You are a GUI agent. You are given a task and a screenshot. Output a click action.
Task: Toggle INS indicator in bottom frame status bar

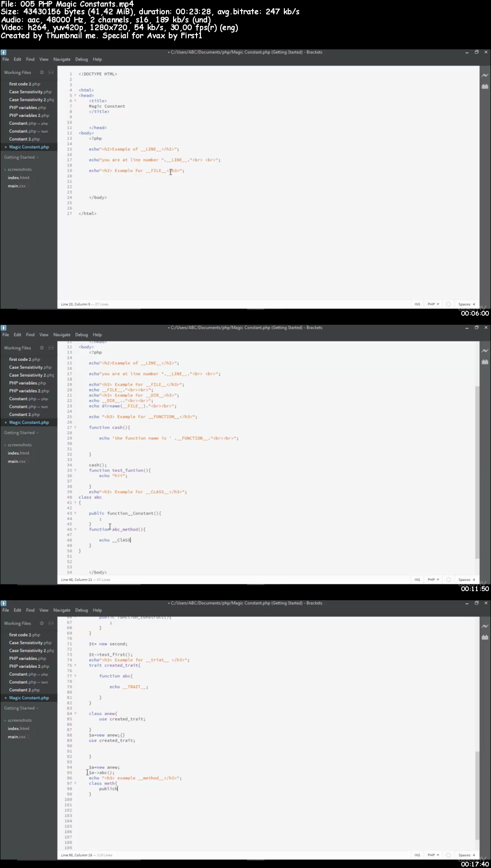pos(417,855)
